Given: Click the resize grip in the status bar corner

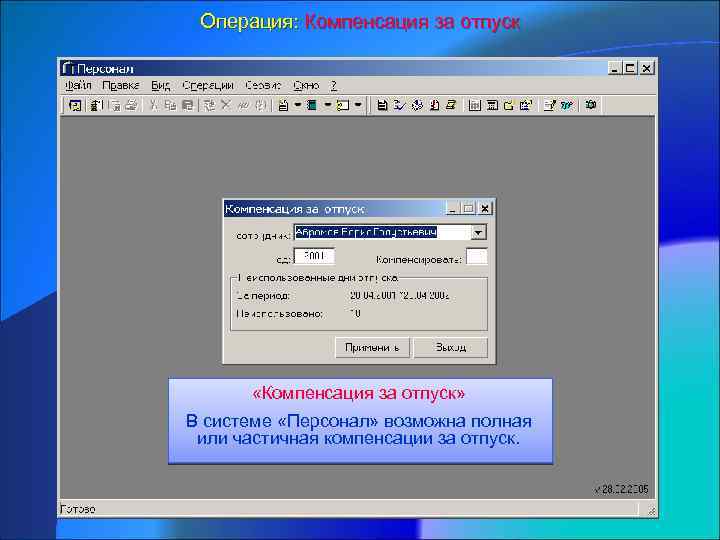Looking at the screenshot, I should pos(651,510).
